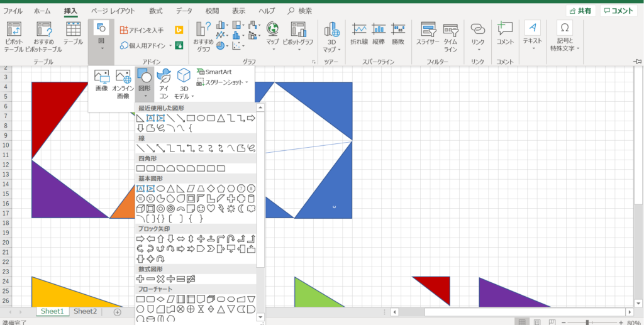Click the おすすめグラフ recommended charts icon
The image size is (644, 325).
pyautogui.click(x=204, y=37)
